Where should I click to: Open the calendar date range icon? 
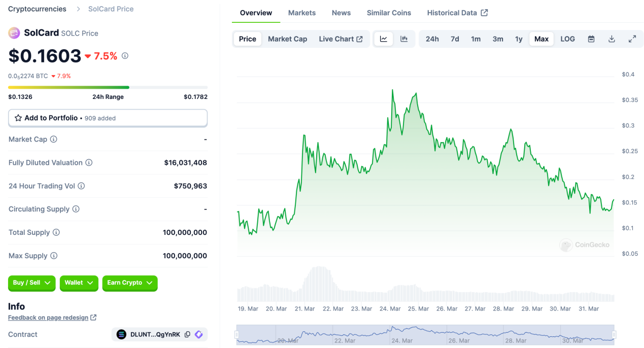pos(591,39)
